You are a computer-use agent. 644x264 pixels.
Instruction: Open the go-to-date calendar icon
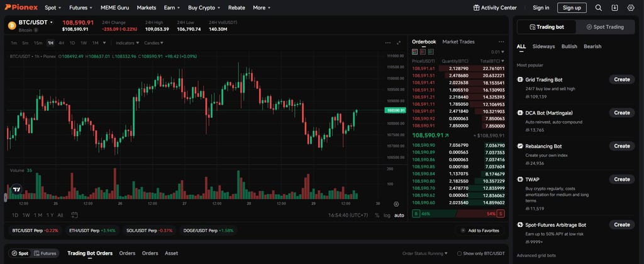click(x=74, y=215)
